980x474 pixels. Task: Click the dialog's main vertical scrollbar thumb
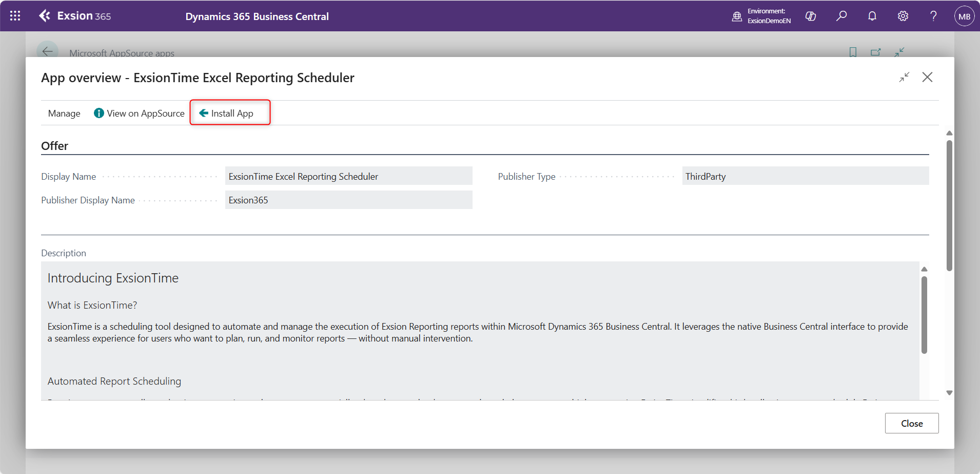tap(949, 205)
